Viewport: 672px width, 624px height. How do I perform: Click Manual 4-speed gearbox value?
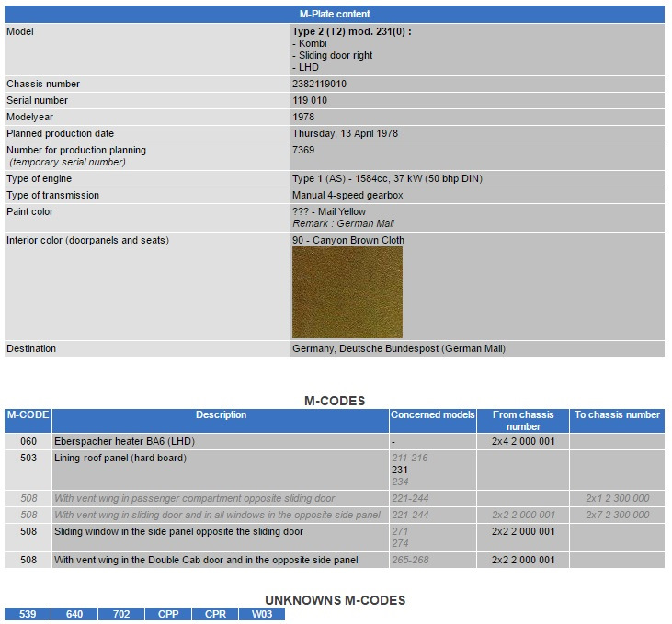coord(347,196)
